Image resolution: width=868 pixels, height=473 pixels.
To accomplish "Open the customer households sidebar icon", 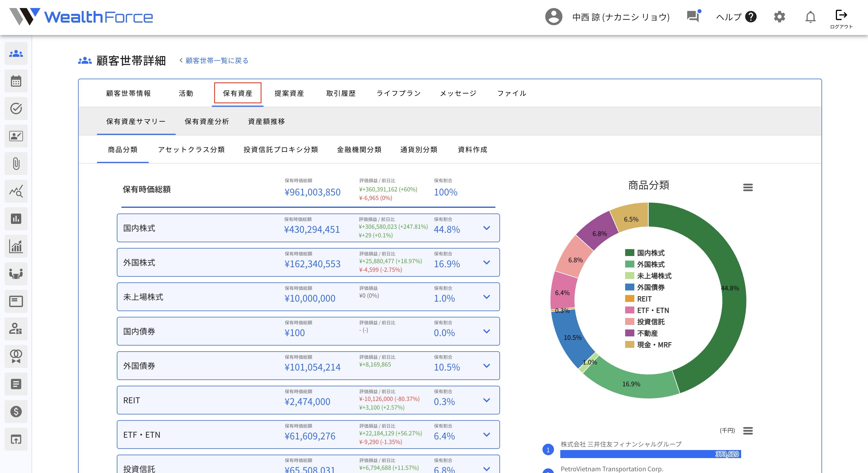I will tap(16, 54).
